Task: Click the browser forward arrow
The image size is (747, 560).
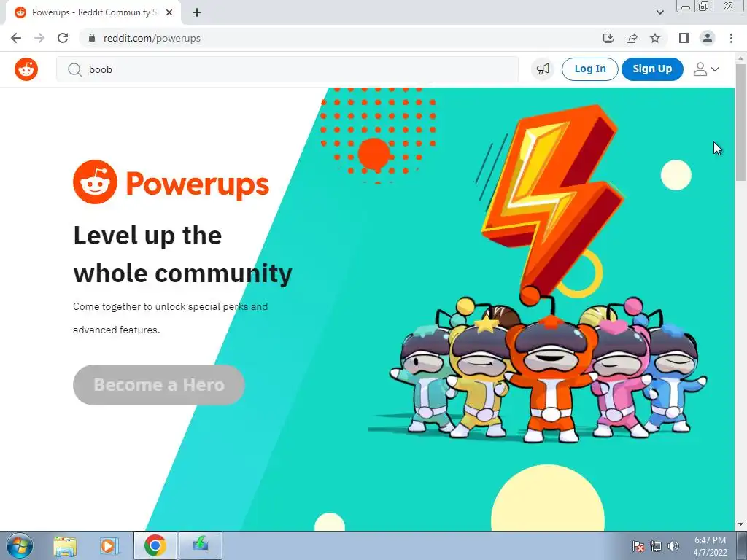Action: pyautogui.click(x=39, y=38)
